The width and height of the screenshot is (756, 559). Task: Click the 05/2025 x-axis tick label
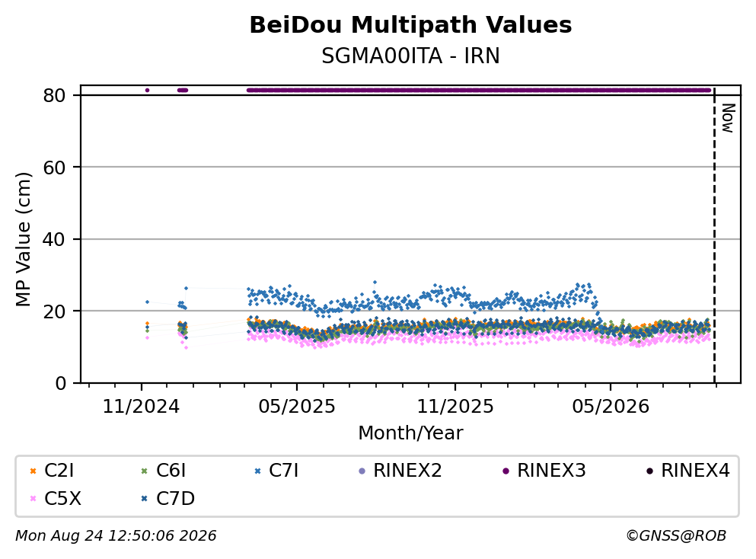coord(296,407)
